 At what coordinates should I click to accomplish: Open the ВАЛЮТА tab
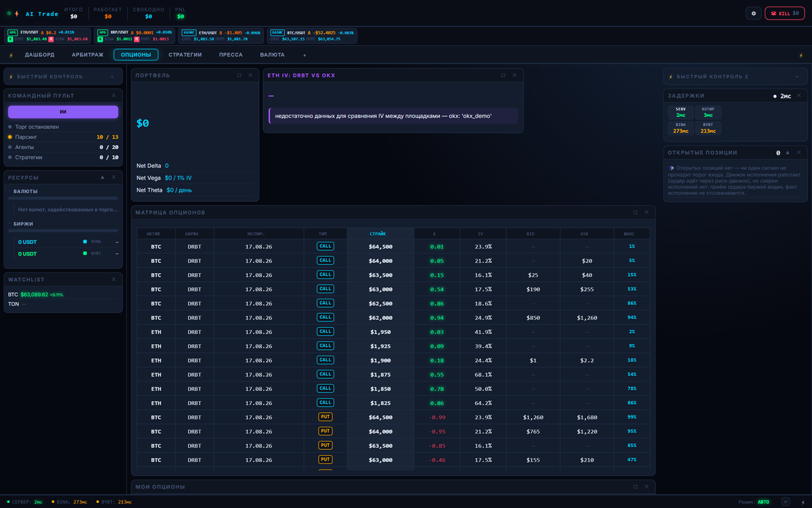point(272,55)
